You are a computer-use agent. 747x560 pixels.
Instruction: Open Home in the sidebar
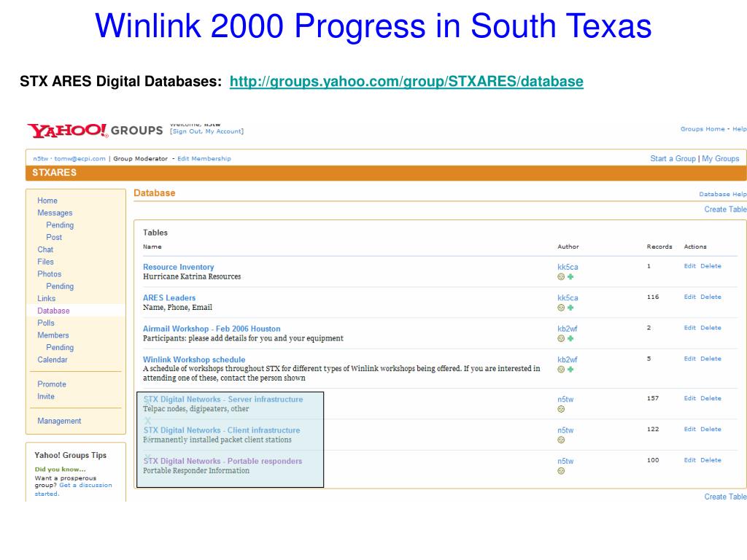tap(47, 201)
